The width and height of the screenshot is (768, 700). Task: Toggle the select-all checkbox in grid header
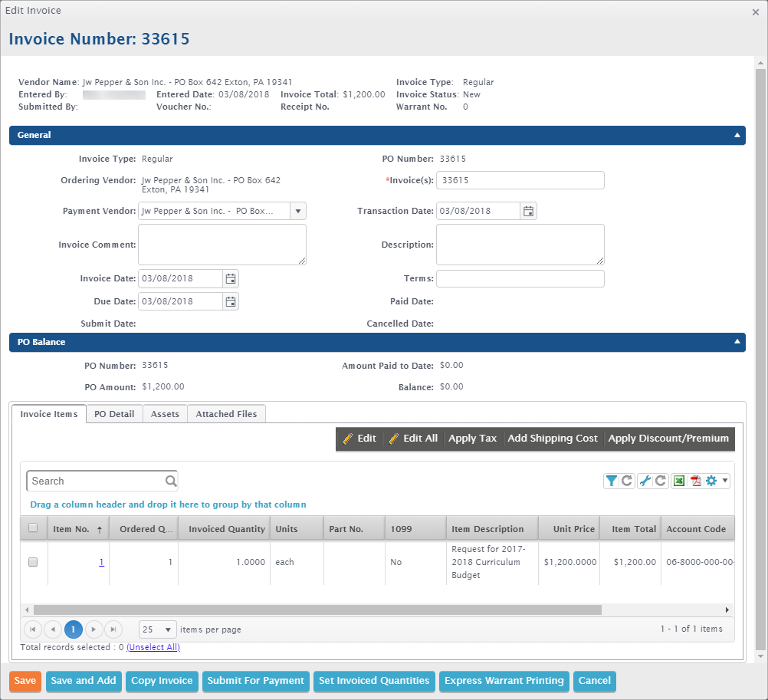click(x=33, y=527)
